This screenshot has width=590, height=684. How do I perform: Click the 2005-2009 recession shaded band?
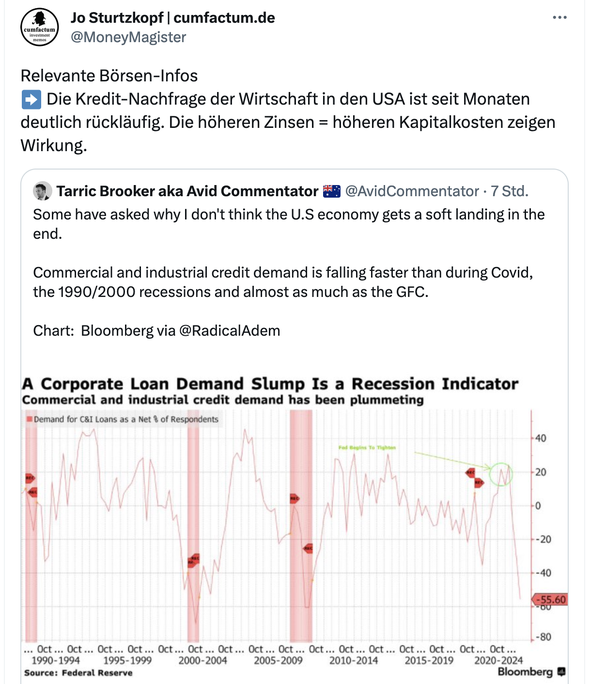coord(301,526)
